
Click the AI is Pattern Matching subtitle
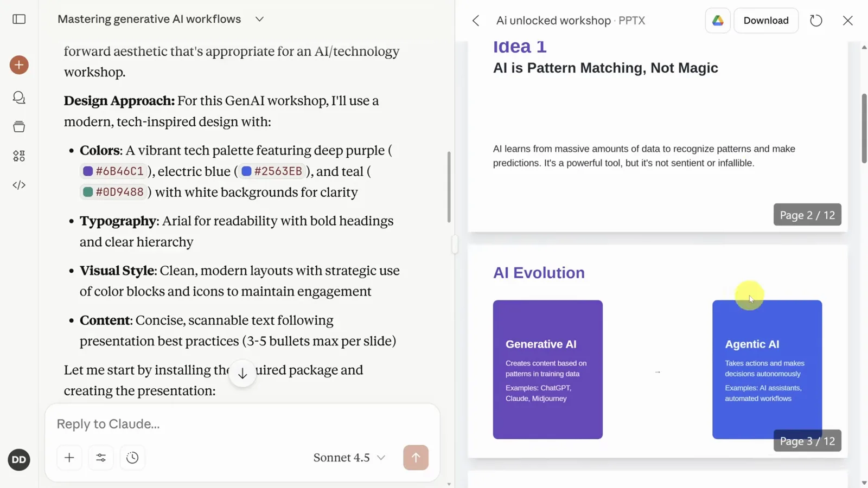[x=605, y=68]
